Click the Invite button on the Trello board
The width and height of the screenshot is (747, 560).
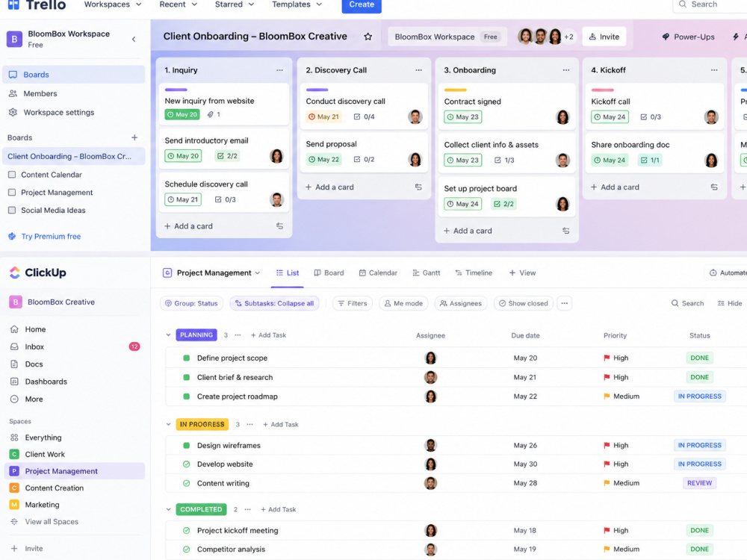click(x=604, y=37)
